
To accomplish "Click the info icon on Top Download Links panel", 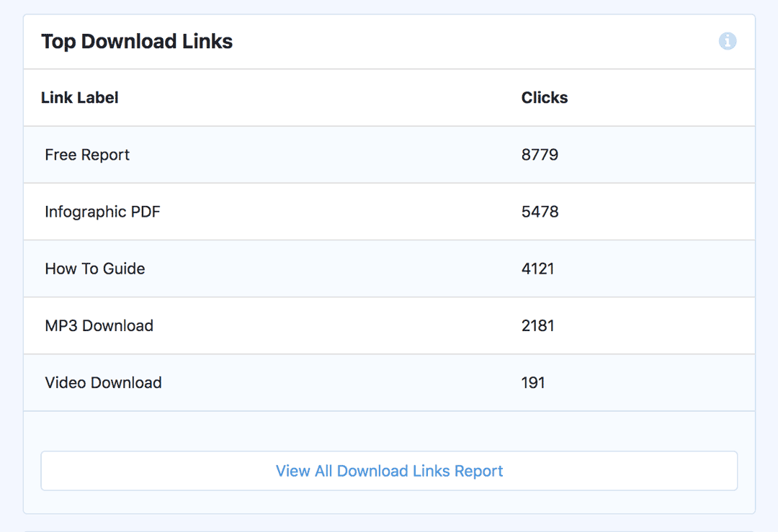I will [728, 41].
